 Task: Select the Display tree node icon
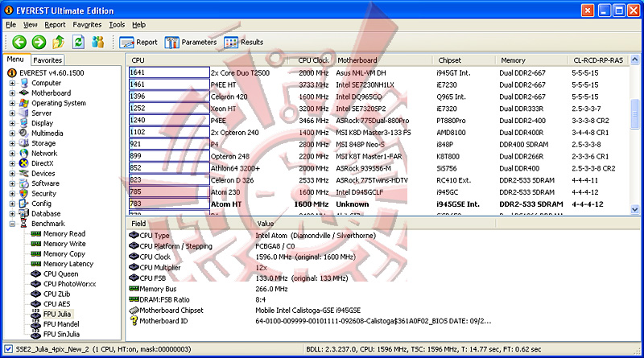[24, 123]
